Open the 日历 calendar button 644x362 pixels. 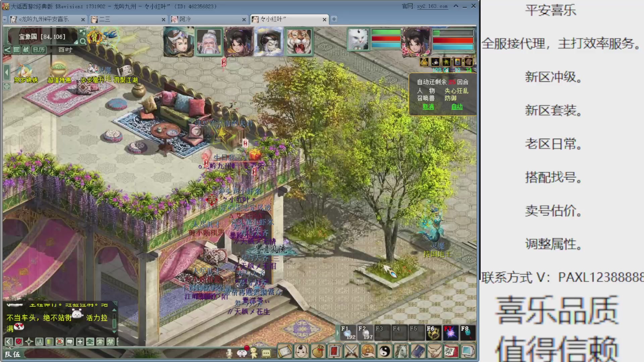pos(39,50)
